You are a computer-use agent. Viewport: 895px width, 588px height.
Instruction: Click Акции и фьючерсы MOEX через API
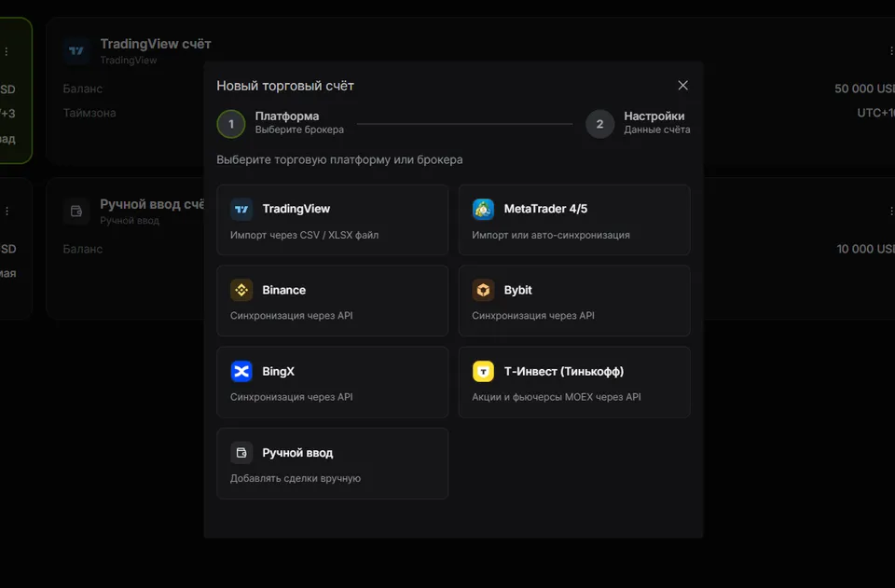(557, 397)
